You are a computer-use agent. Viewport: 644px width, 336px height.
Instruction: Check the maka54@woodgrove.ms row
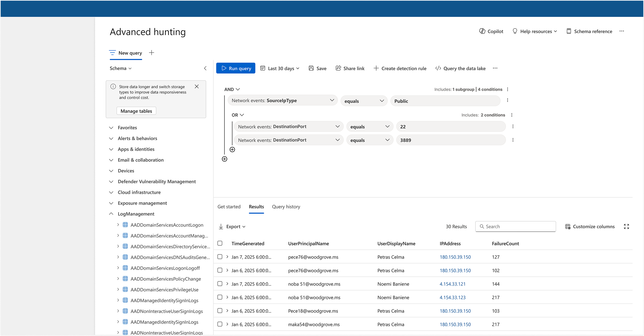[220, 324]
